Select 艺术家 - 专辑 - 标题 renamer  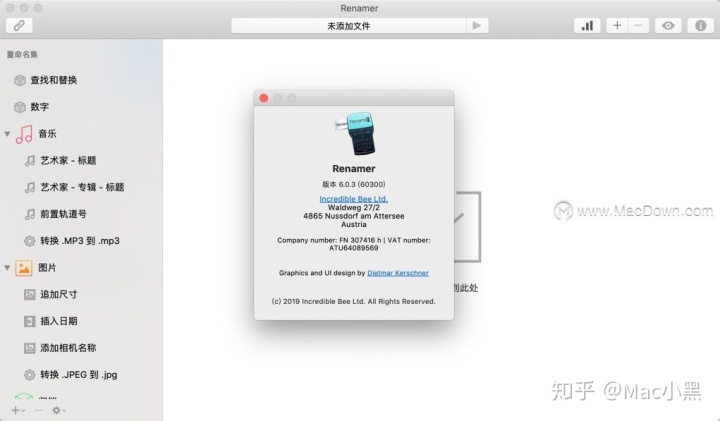click(x=82, y=187)
